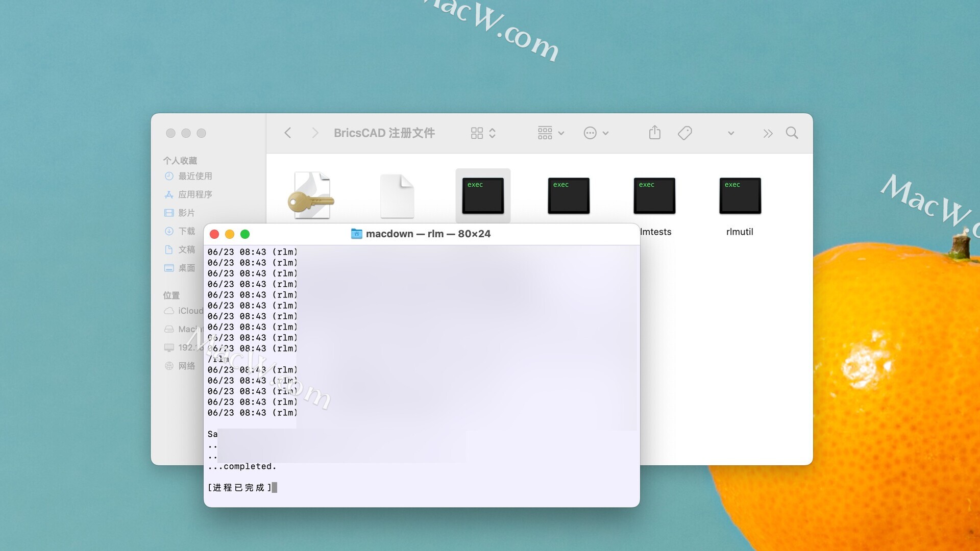Click the [进程已完成] line in Terminal
The image size is (980, 551).
coord(240,488)
